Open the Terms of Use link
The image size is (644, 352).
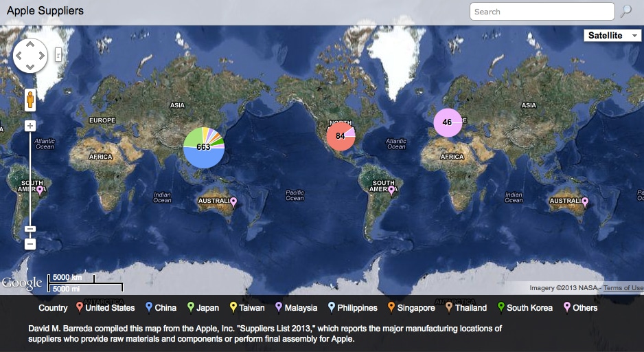click(623, 288)
